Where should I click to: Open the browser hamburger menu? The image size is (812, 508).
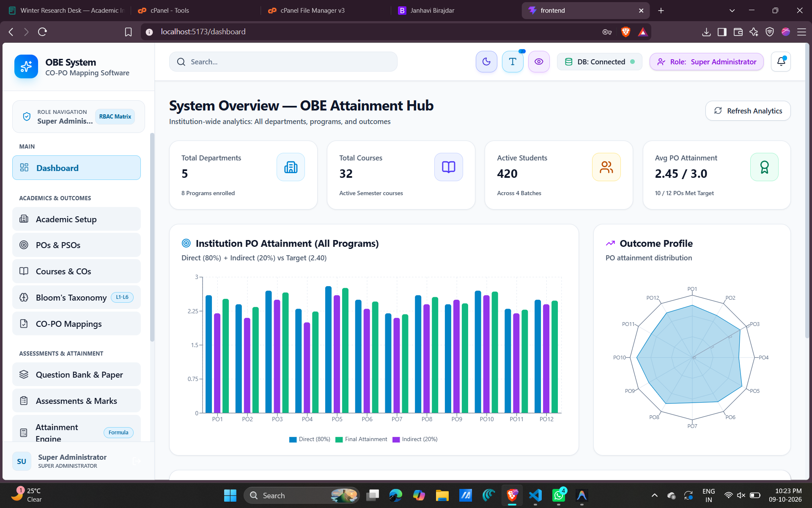(801, 32)
